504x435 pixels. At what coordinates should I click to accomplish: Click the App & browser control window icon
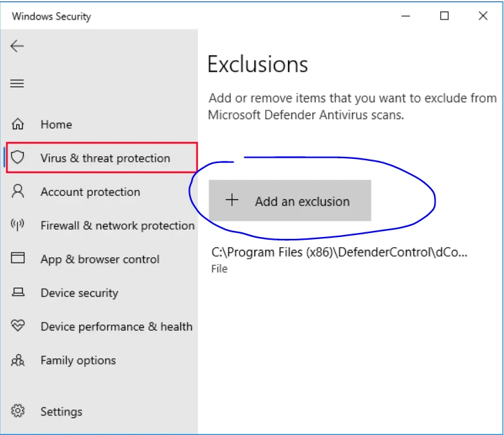pos(18,259)
